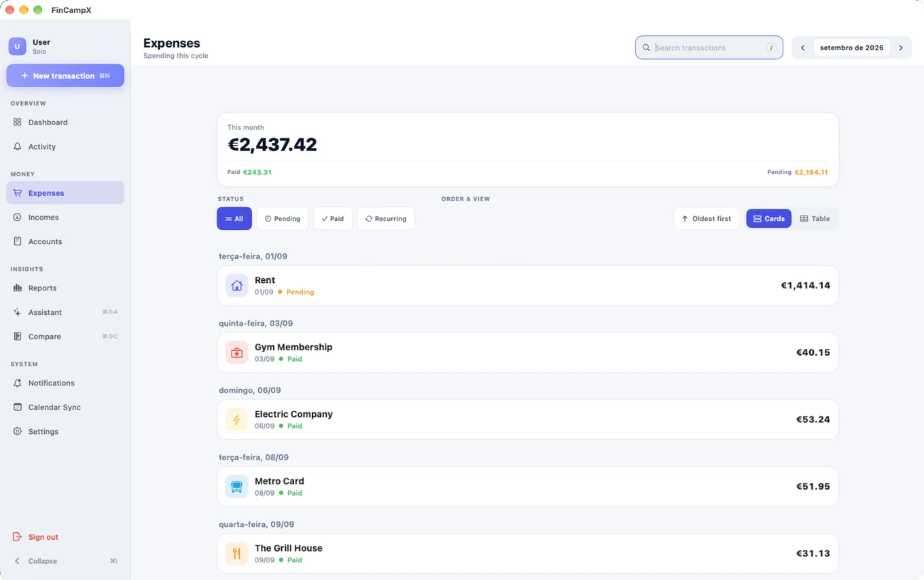Viewport: 924px width, 580px height.
Task: Collapse the sidebar
Action: coord(65,561)
